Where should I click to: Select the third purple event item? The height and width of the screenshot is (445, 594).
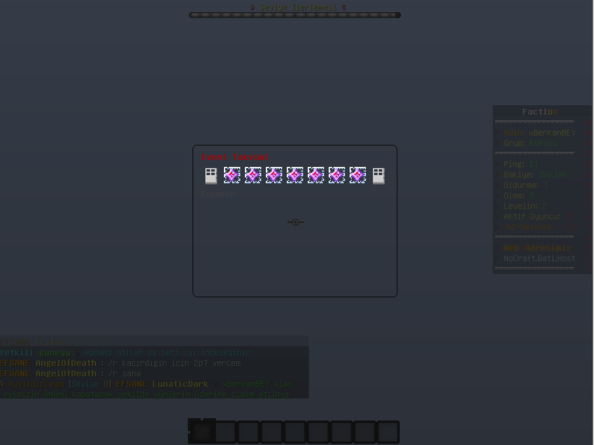pyautogui.click(x=274, y=175)
